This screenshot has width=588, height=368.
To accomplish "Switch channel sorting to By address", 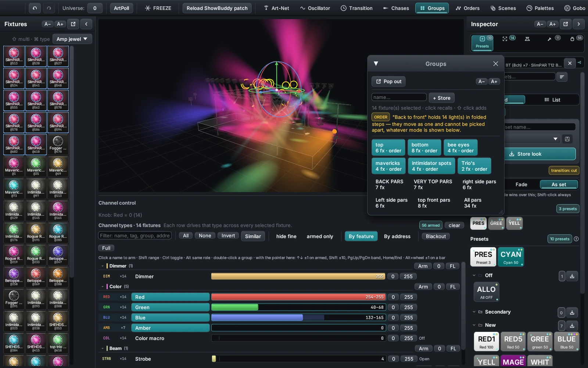I will coord(397,236).
